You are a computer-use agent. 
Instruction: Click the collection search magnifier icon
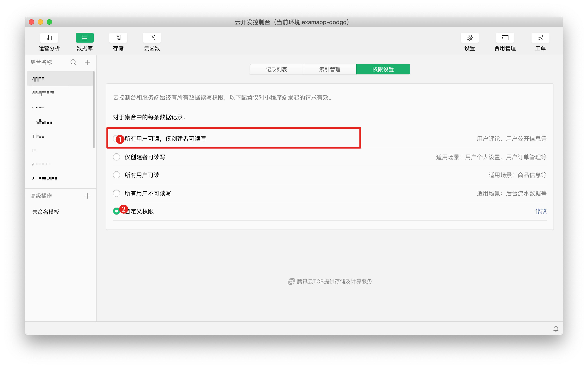73,62
